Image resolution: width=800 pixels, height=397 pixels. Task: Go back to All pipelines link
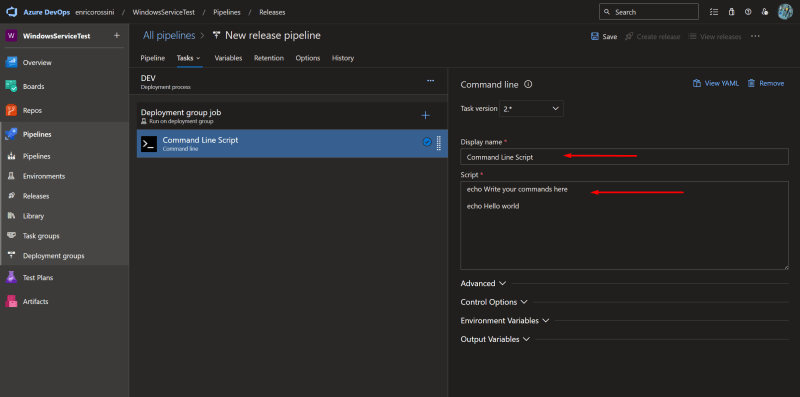click(x=169, y=36)
